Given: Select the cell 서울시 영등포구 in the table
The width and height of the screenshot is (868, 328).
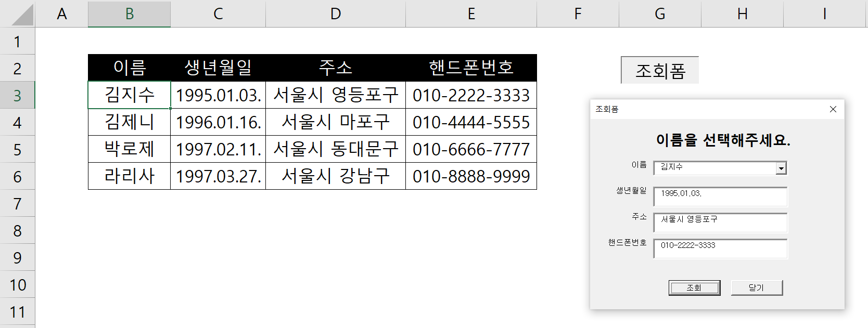Looking at the screenshot, I should (336, 95).
